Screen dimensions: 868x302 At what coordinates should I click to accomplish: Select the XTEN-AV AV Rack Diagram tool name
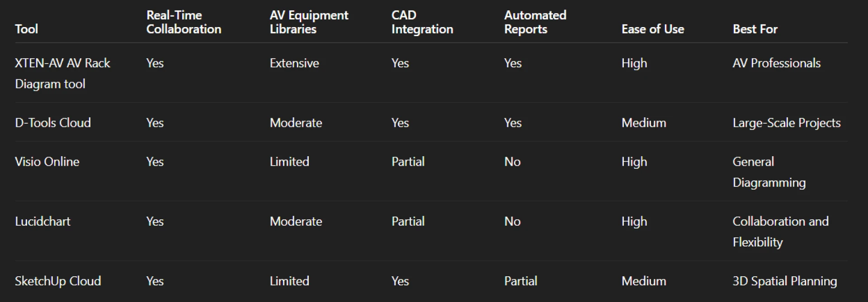coord(62,73)
